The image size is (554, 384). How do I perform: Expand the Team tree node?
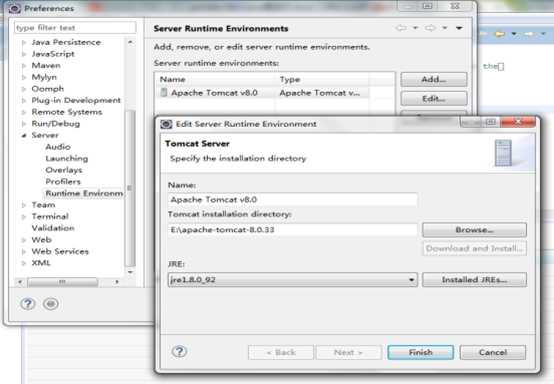24,205
